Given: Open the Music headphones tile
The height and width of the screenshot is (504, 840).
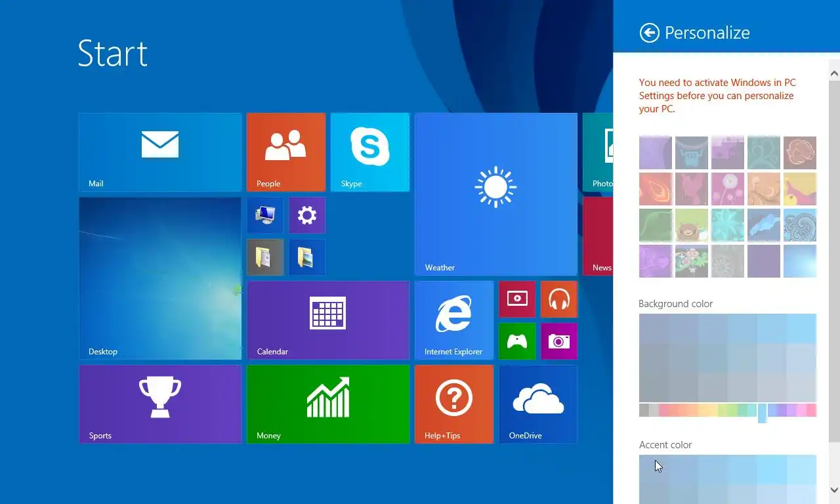Looking at the screenshot, I should tap(559, 299).
